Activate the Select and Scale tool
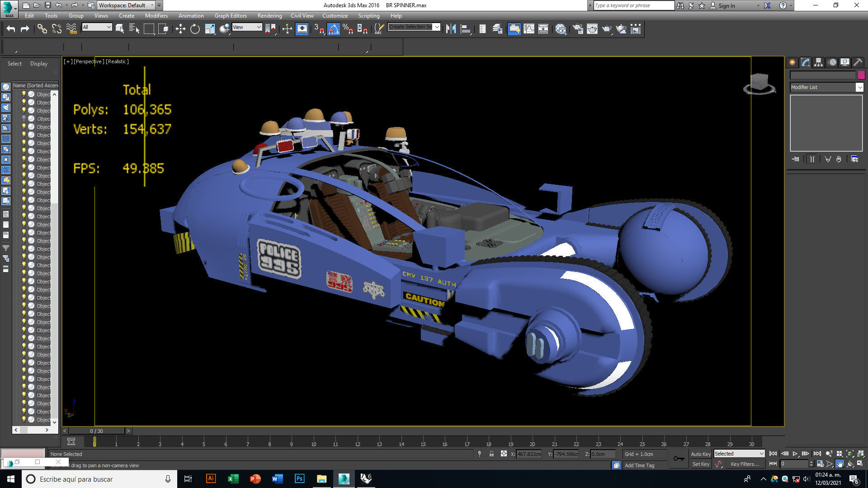The width and height of the screenshot is (868, 488). (210, 29)
